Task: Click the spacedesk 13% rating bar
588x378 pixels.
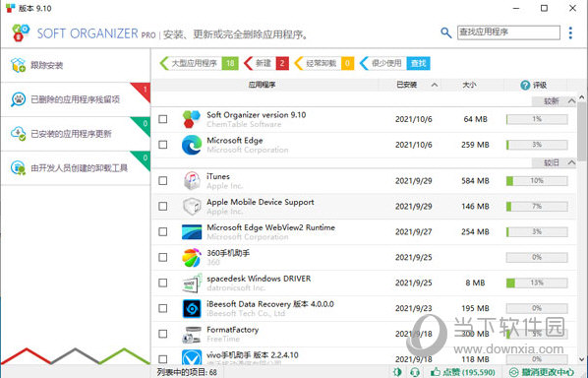Action: [537, 283]
